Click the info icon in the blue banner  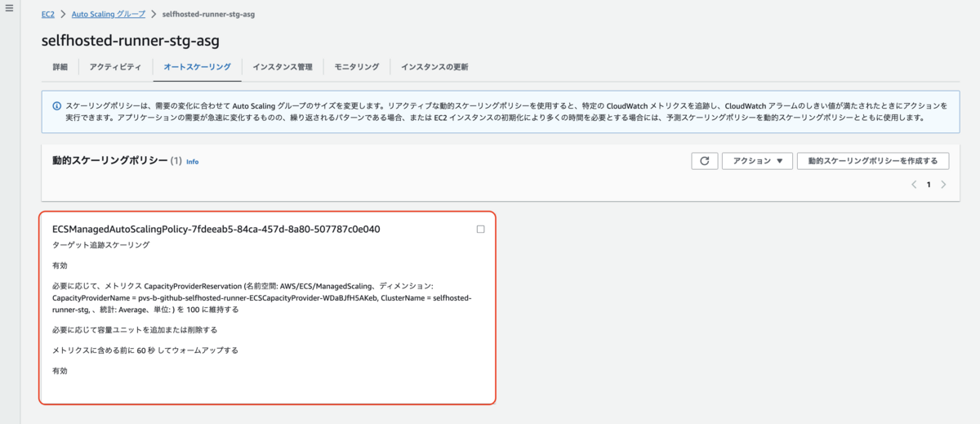pos(56,106)
